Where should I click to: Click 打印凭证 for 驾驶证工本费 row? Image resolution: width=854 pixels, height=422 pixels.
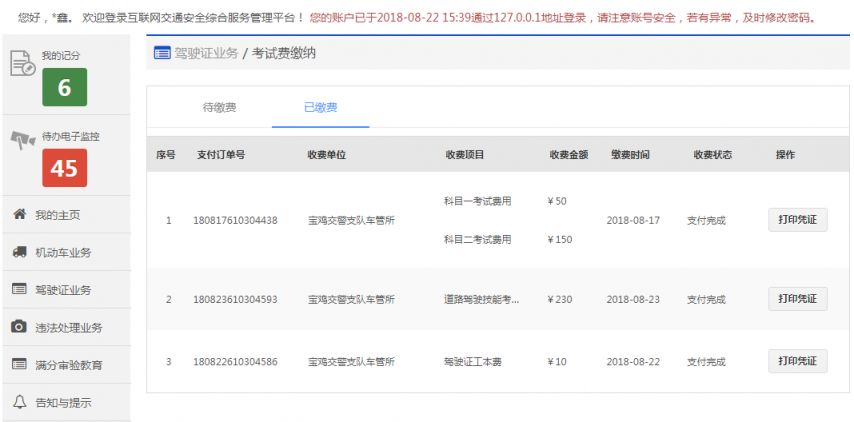(x=797, y=361)
